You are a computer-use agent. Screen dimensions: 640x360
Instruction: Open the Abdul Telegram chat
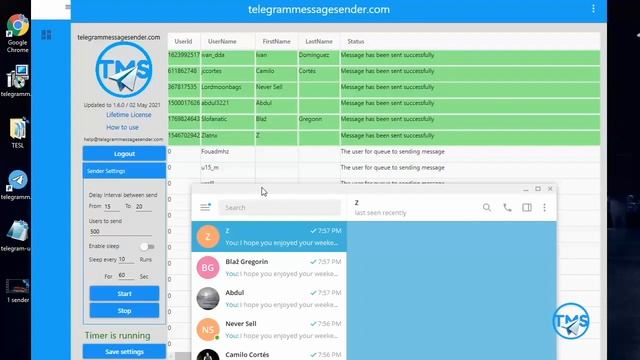pyautogui.click(x=269, y=298)
